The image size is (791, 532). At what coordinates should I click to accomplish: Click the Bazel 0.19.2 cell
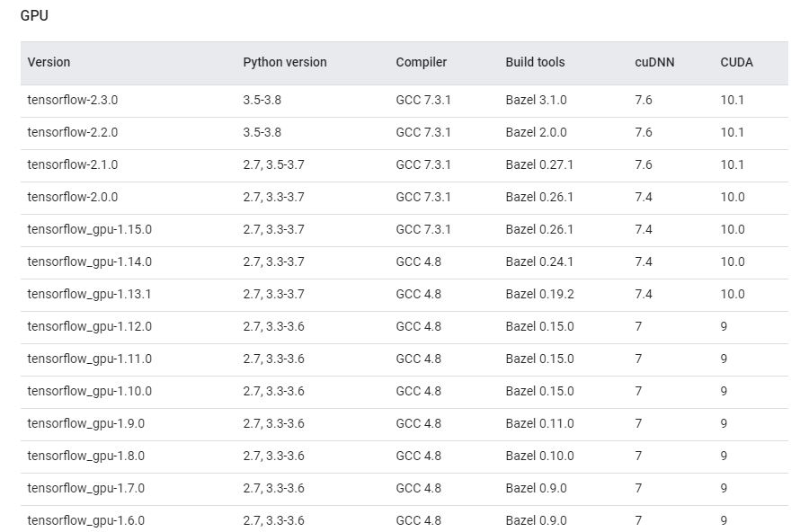[540, 294]
